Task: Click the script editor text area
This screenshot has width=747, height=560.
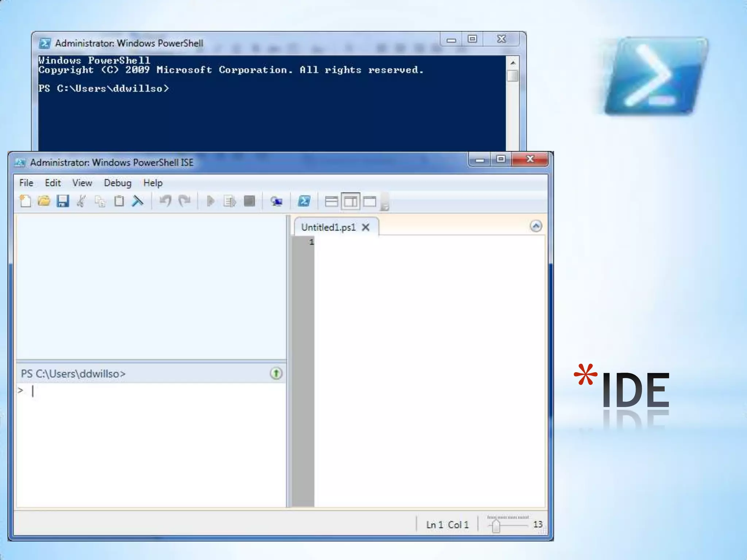Action: (429, 371)
